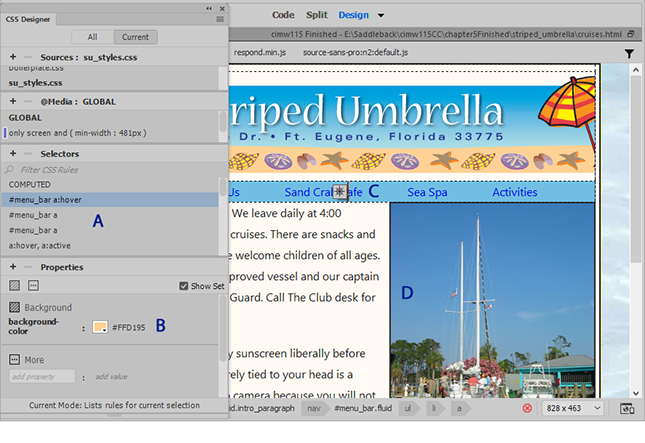
Task: Open the CSS Designer panel options menu
Action: [x=218, y=18]
